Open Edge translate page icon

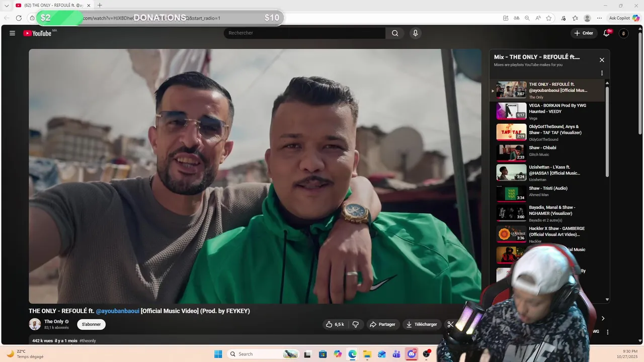click(516, 18)
